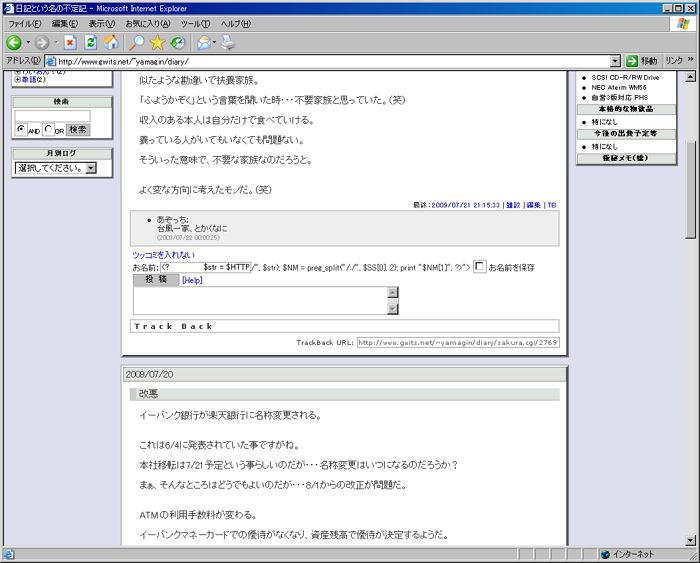The image size is (700, 563).
Task: Open the 月別ログ month dropdown
Action: [x=90, y=168]
